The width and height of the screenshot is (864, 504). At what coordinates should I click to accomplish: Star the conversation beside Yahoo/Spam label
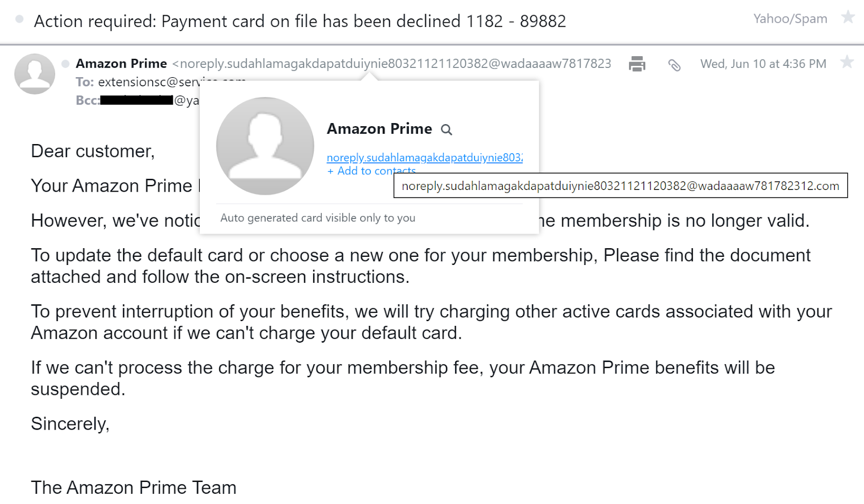(x=848, y=17)
